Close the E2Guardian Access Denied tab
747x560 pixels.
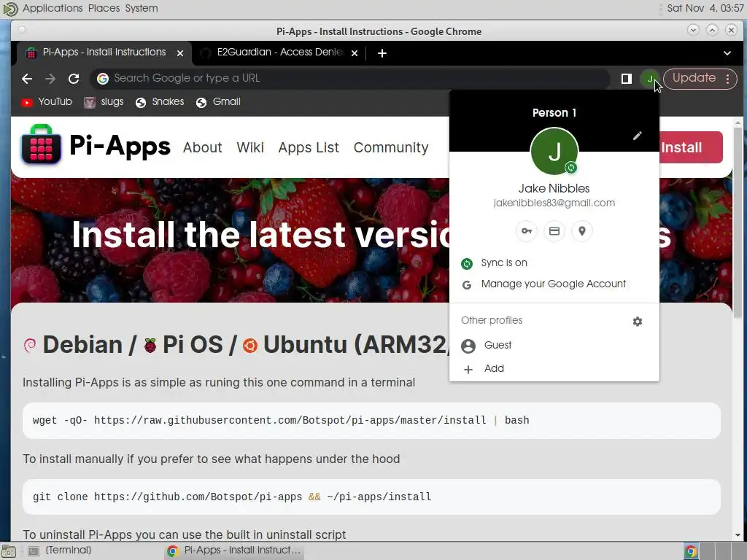(355, 53)
